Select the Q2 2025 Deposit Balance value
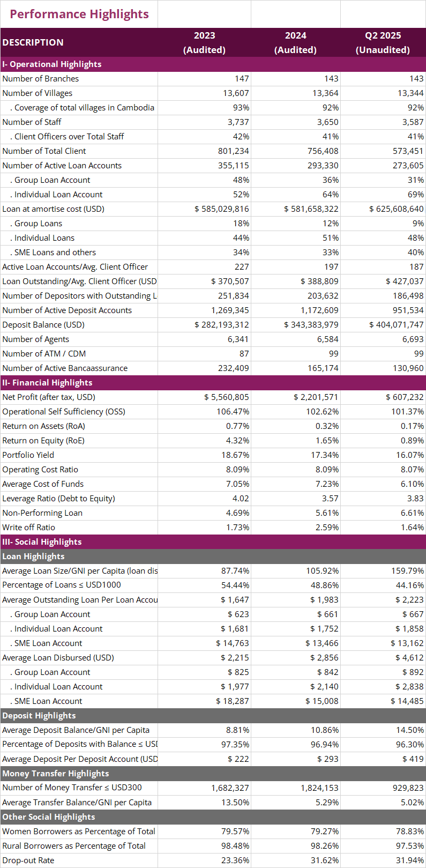Image resolution: width=426 pixels, height=868 pixels. click(x=397, y=325)
